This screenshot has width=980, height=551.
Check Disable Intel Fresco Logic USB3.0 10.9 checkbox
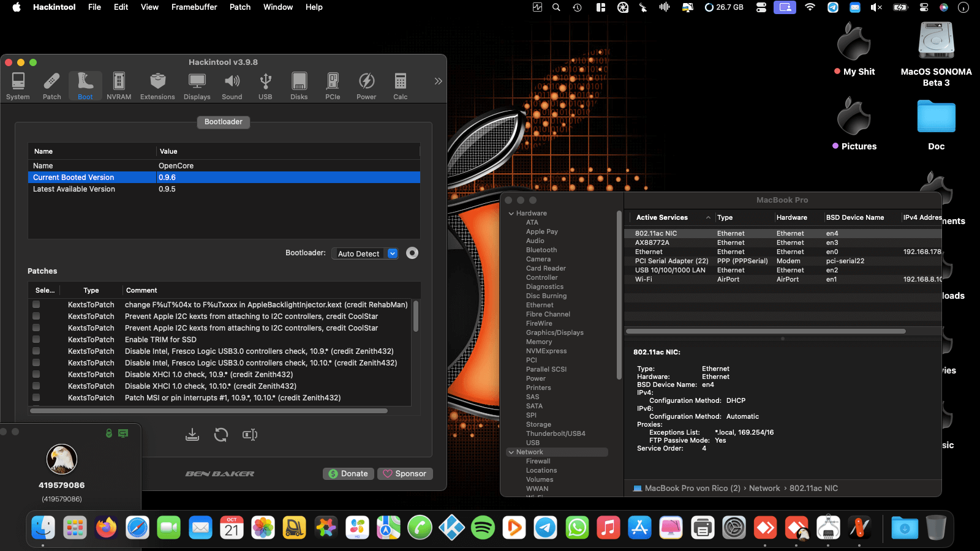[36, 351]
